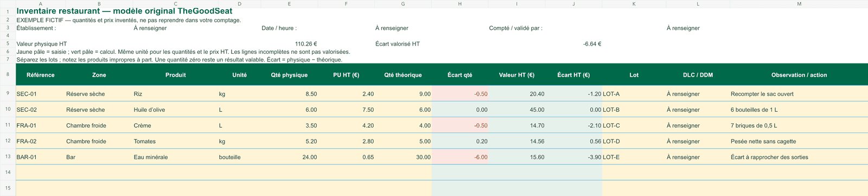Click the lot cell 'LOT-C'
Viewport: 868px width, 196px height.
point(634,125)
